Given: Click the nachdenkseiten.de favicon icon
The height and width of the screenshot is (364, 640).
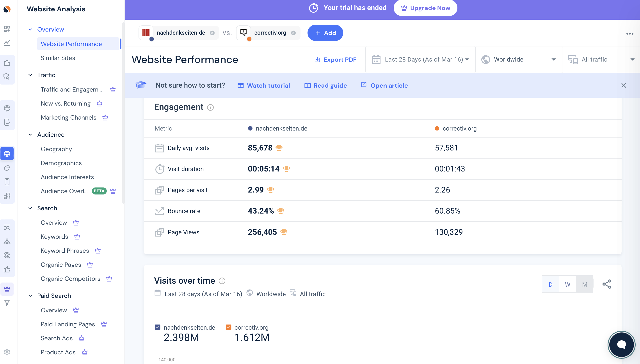Looking at the screenshot, I should (146, 33).
